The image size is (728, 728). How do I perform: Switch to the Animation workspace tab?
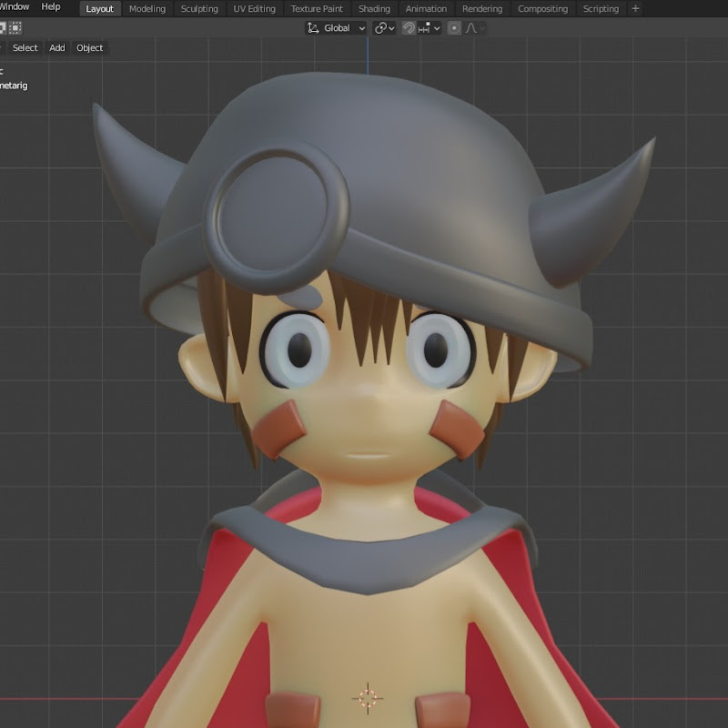[x=426, y=9]
